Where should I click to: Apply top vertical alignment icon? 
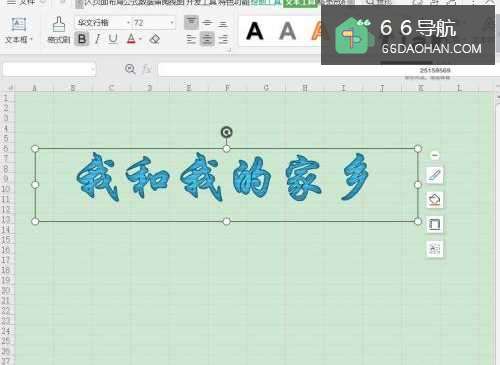tap(191, 22)
